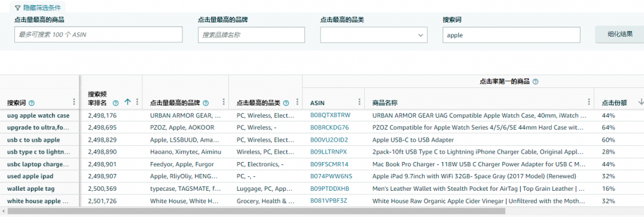Open ASIN link B081VPBF3Z
Viewport: 644px width, 217px height.
click(x=328, y=201)
